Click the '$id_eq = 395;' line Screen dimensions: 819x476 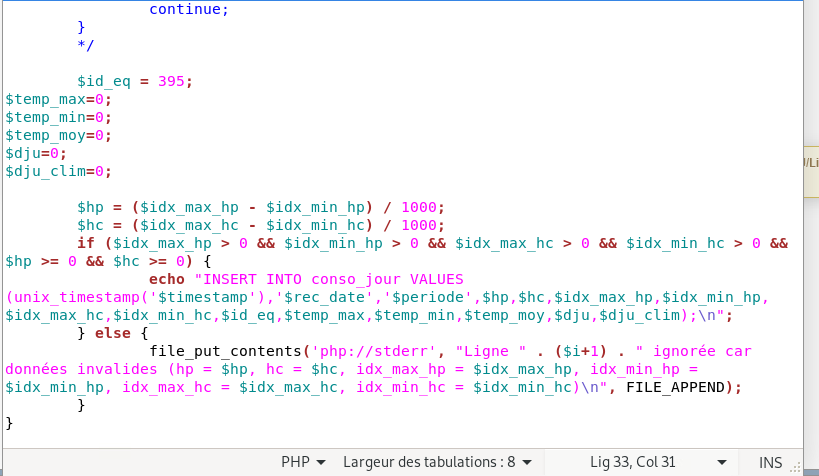(x=135, y=82)
